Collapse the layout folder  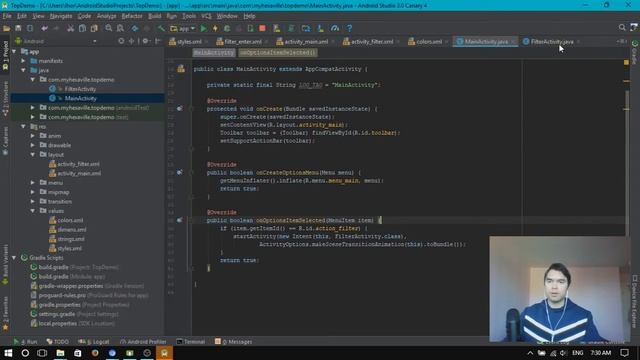pos(33,155)
